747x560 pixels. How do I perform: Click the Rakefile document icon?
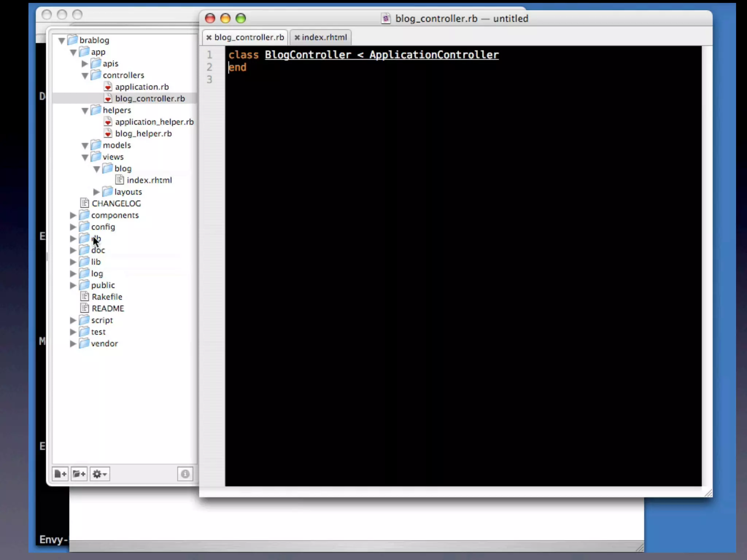pos(85,297)
